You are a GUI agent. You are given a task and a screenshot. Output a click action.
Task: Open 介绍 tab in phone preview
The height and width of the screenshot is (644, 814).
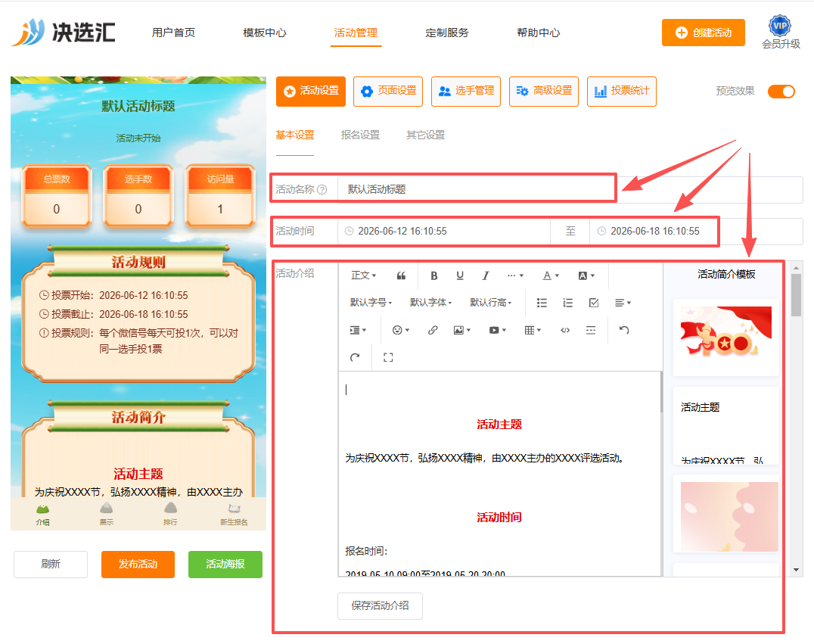coord(42,514)
